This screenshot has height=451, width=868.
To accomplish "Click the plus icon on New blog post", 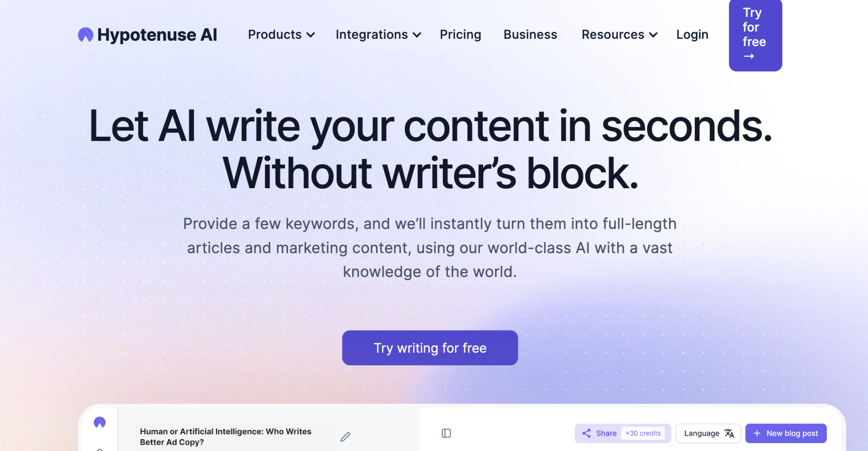I will click(x=757, y=433).
